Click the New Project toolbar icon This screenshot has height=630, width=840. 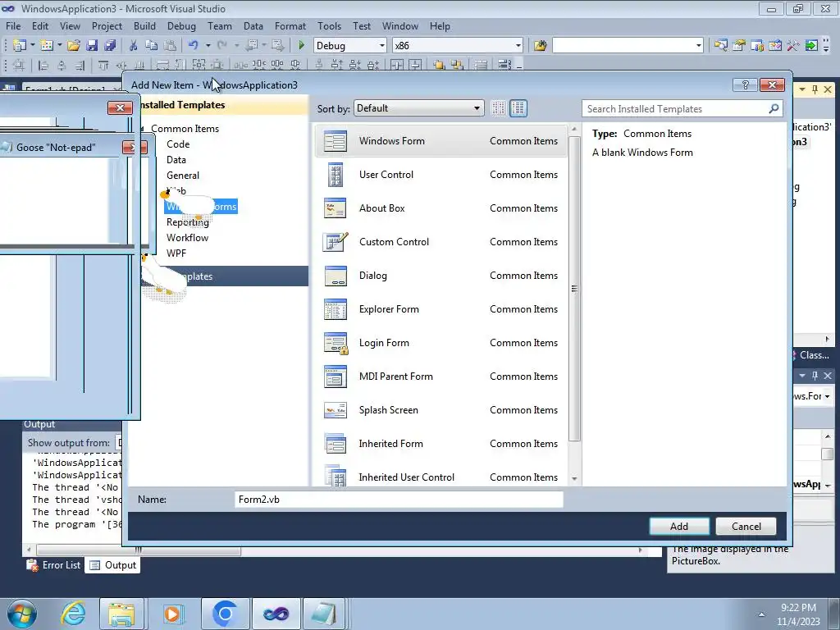coord(20,46)
